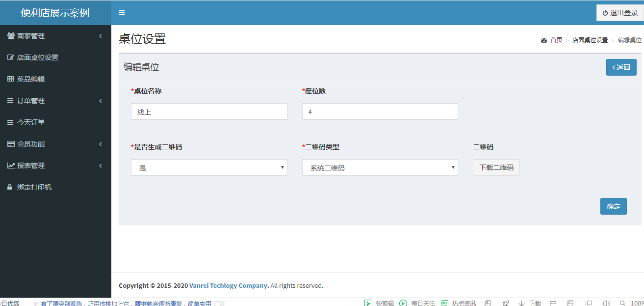This screenshot has height=306, width=644.
Task: Focus the 桌位名称 input field
Action: pyautogui.click(x=209, y=111)
